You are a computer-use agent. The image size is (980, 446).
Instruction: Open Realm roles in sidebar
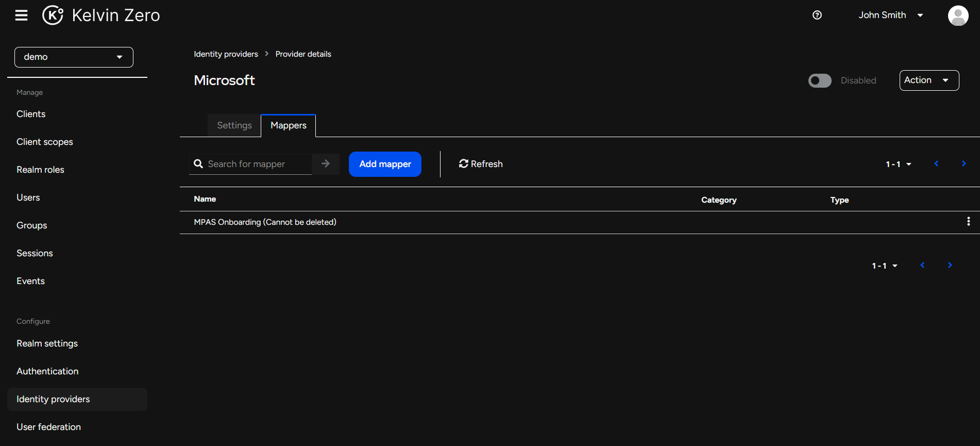pos(40,170)
